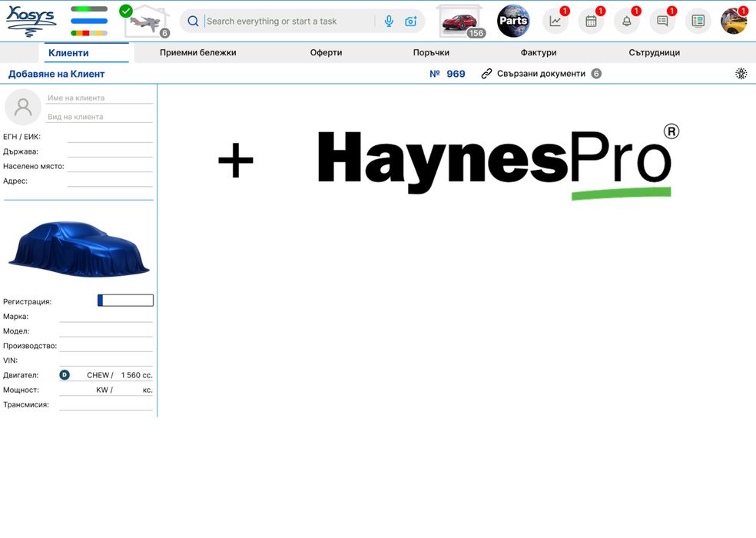Image resolution: width=756 pixels, height=538 pixels.
Task: Click the VIN field
Action: click(x=106, y=360)
